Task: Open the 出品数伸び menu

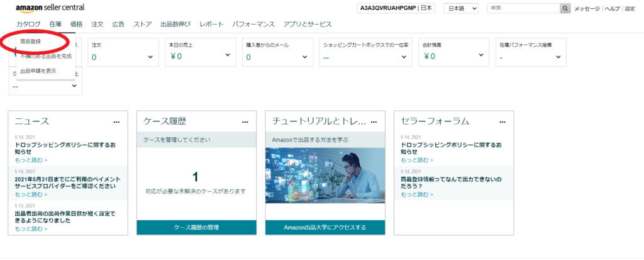Action: [176, 25]
